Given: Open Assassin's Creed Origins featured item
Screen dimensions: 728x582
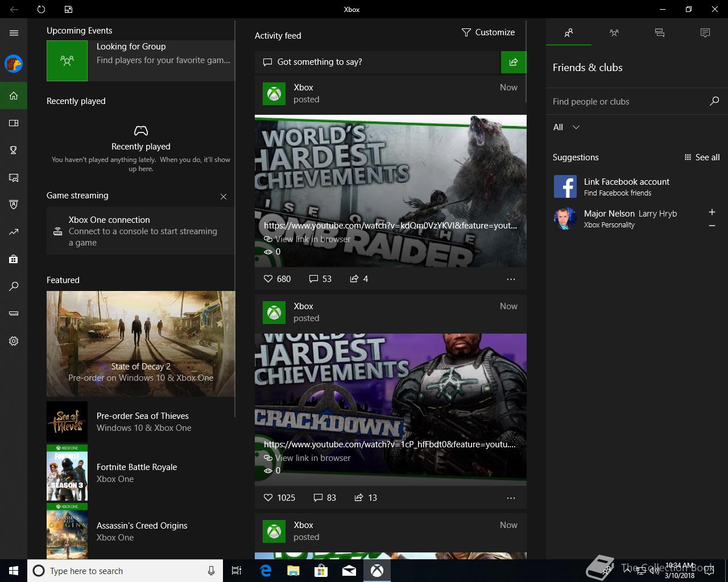Looking at the screenshot, I should [140, 531].
